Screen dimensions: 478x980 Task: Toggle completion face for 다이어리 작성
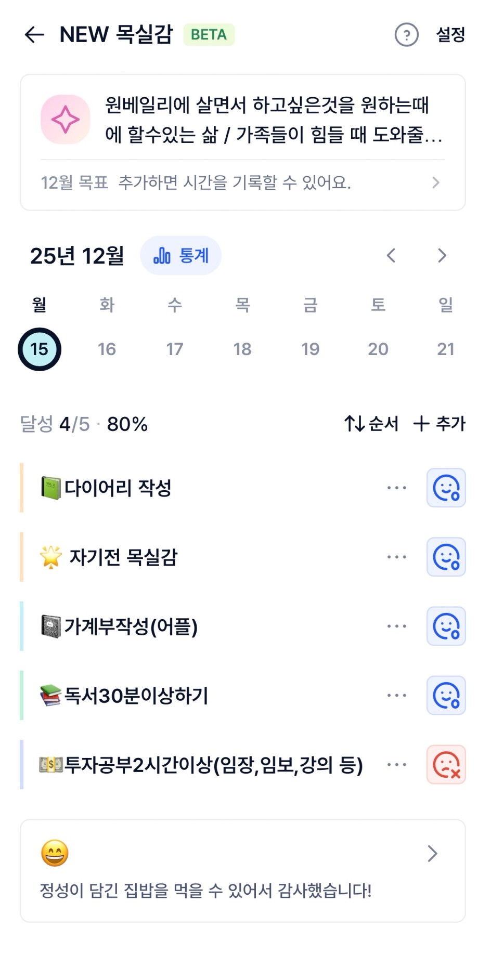(x=446, y=488)
